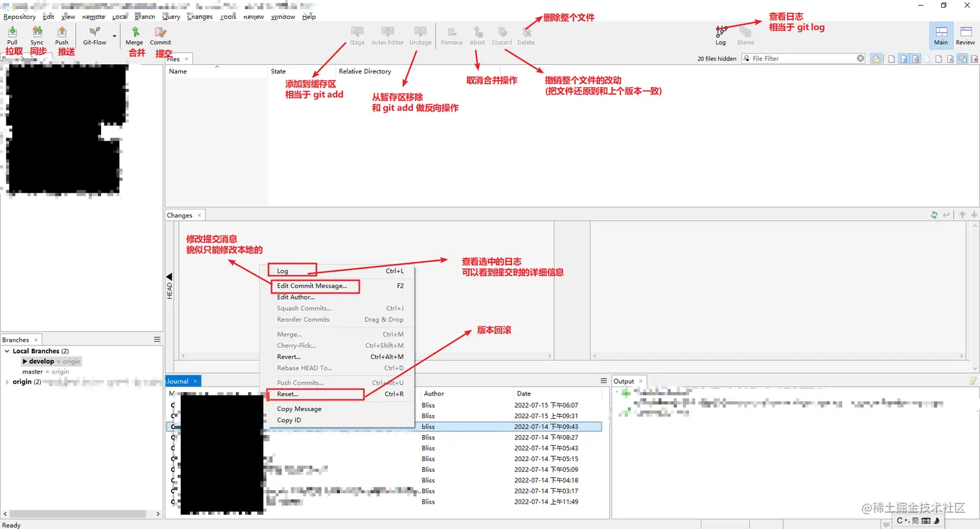The width and height of the screenshot is (980, 529).
Task: Open the Branches panel options menu
Action: pyautogui.click(x=157, y=339)
